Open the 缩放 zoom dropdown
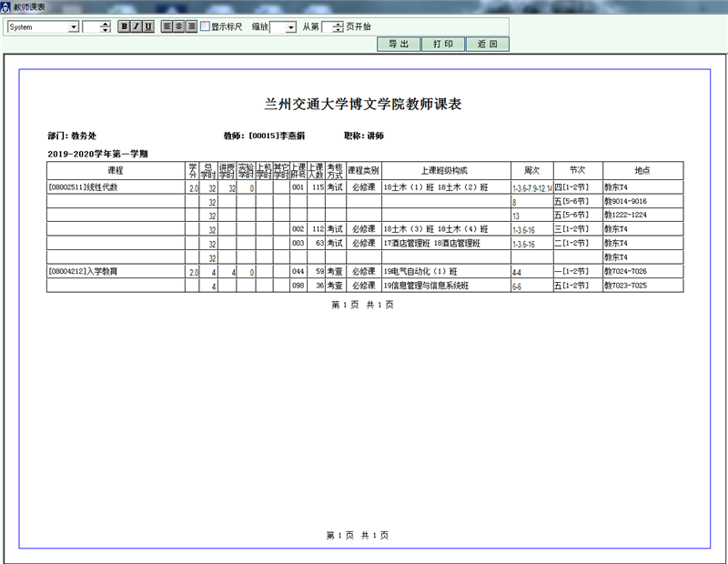Screen dimensions: 728x564 [290, 27]
